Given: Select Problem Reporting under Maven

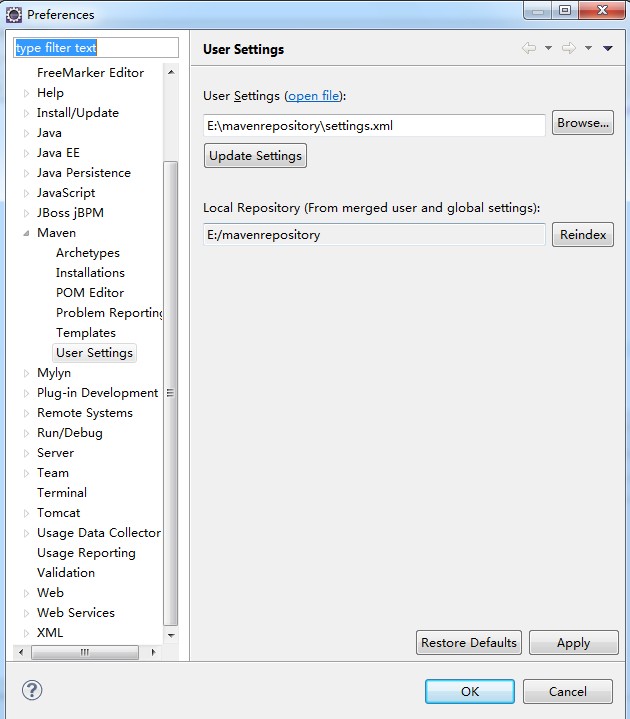Looking at the screenshot, I should (x=109, y=313).
